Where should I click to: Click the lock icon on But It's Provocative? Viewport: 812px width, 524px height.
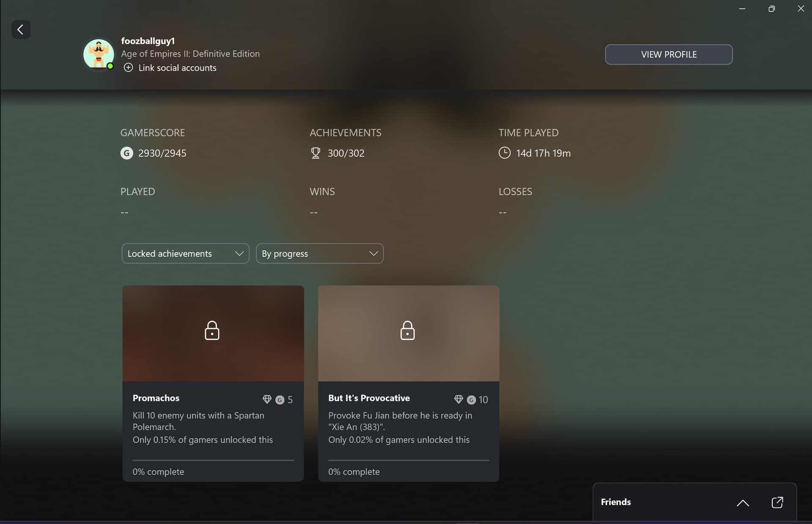407,331
